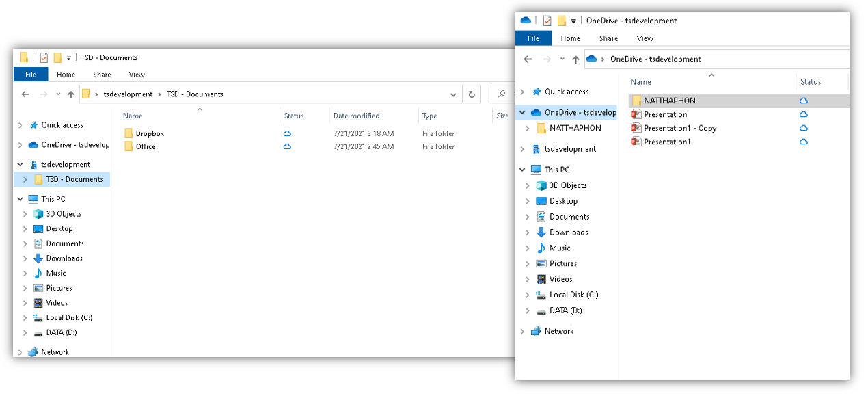This screenshot has height=398, width=868.
Task: Click the search magnifier in TSD - Documents window
Action: pos(502,94)
